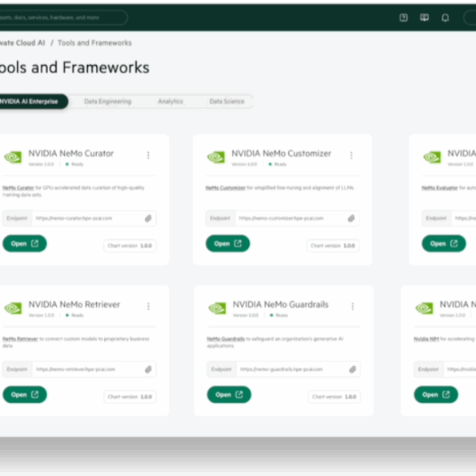Click the help icon in top bar
The height and width of the screenshot is (476, 476).
click(404, 18)
